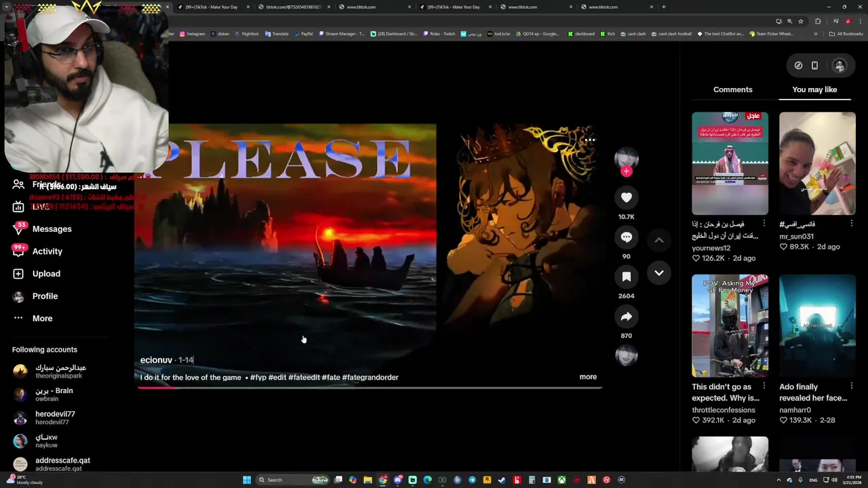The height and width of the screenshot is (488, 868).
Task: Open the PayPal bookmark
Action: tap(303, 34)
